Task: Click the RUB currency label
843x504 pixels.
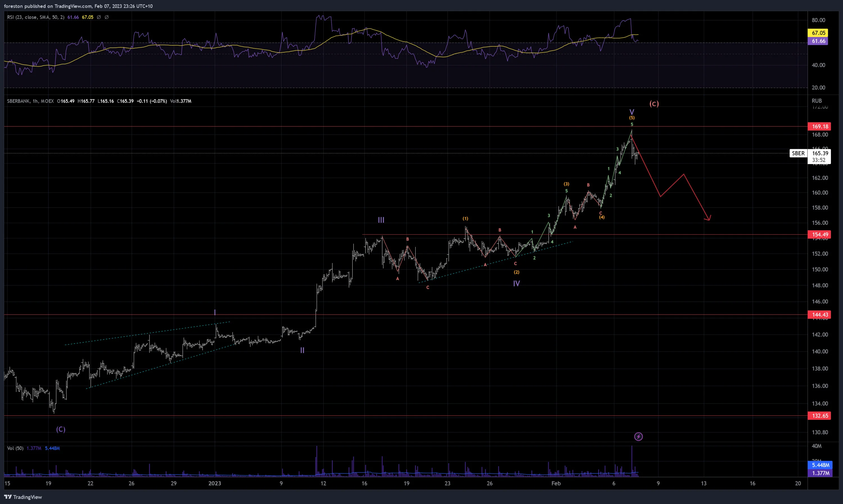Action: [x=817, y=101]
